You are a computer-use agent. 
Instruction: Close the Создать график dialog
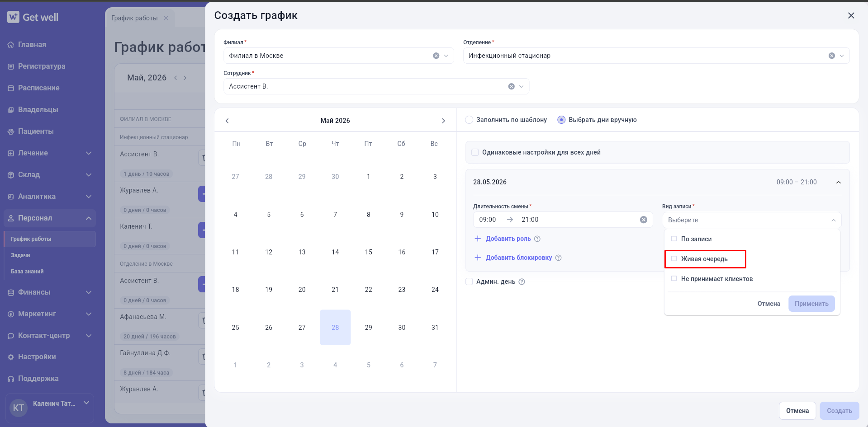coord(851,15)
